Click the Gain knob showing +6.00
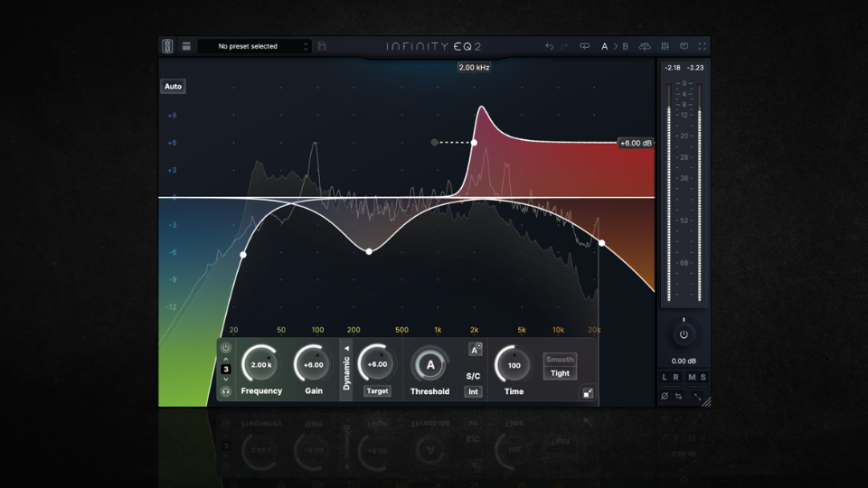This screenshot has height=488, width=868. click(314, 364)
